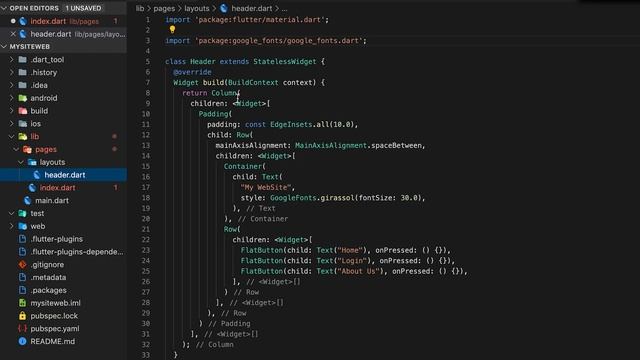Expand the .idea folder chevron
640x360 pixels.
pos(11,85)
